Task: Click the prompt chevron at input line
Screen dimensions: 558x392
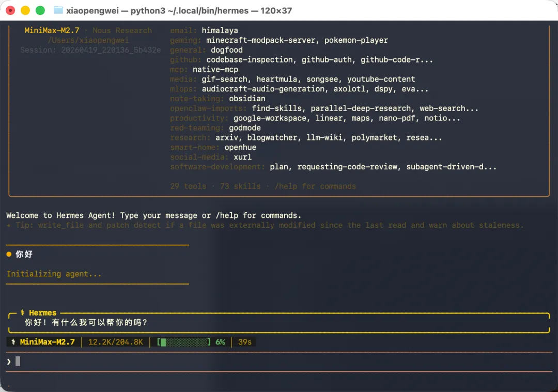Action: tap(9, 362)
